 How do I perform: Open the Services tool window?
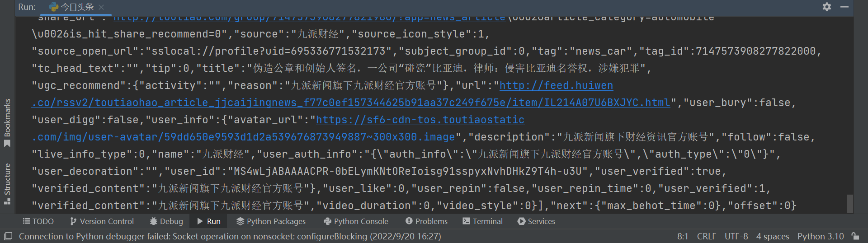pos(536,221)
